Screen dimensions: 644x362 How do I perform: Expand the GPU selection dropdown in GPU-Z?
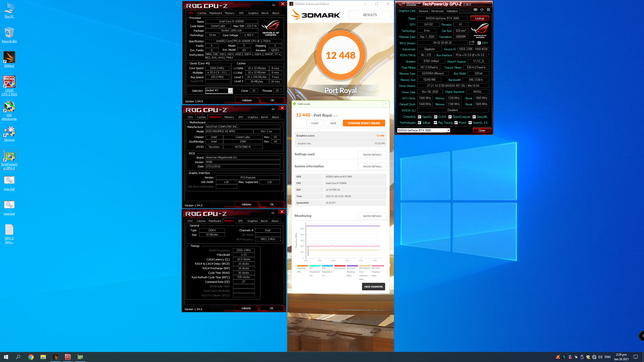[x=448, y=130]
